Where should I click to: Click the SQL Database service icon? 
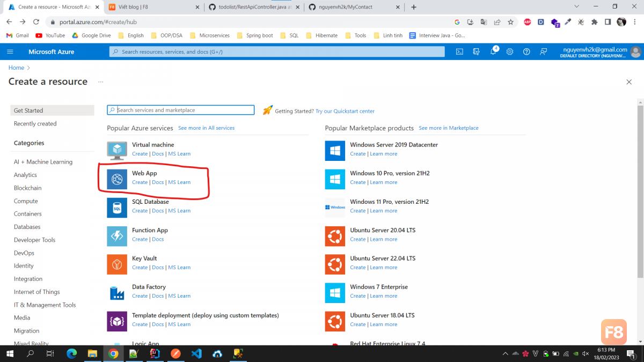117,208
